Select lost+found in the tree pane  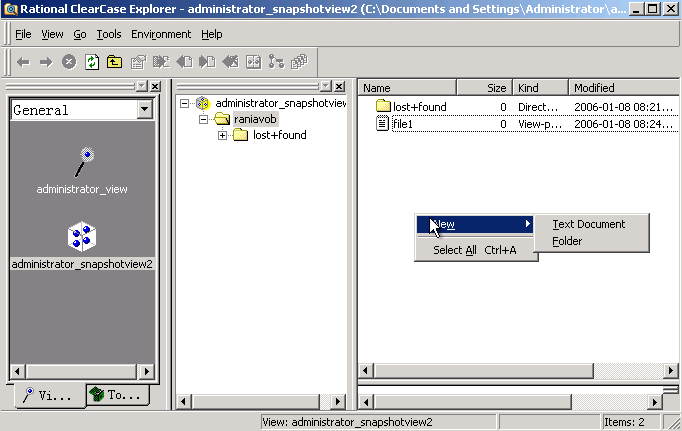coord(280,135)
